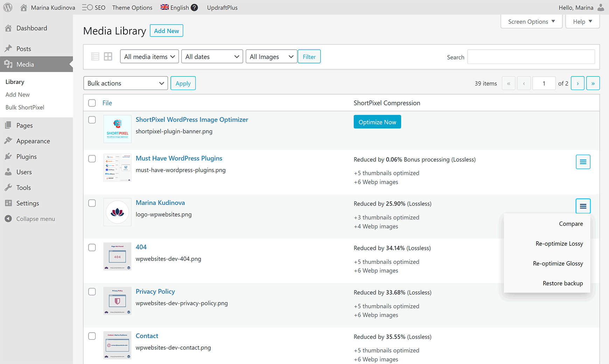Click the home icon beside Marina Kudinova
Screen dimensions: 609x364
tap(23, 7)
